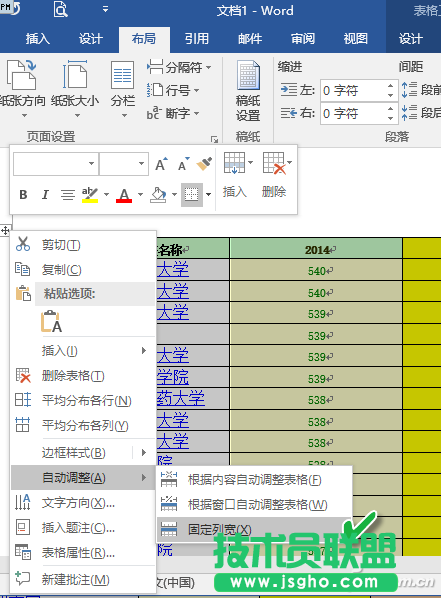Toggle Italic formatting in mini toolbar
The height and width of the screenshot is (598, 441).
pos(45,195)
